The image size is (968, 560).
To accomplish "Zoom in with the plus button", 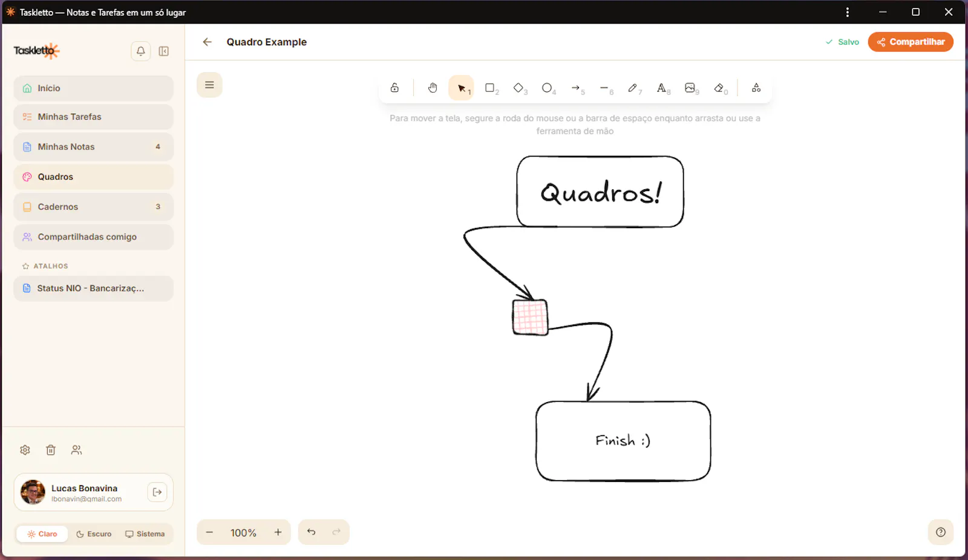I will pos(278,532).
